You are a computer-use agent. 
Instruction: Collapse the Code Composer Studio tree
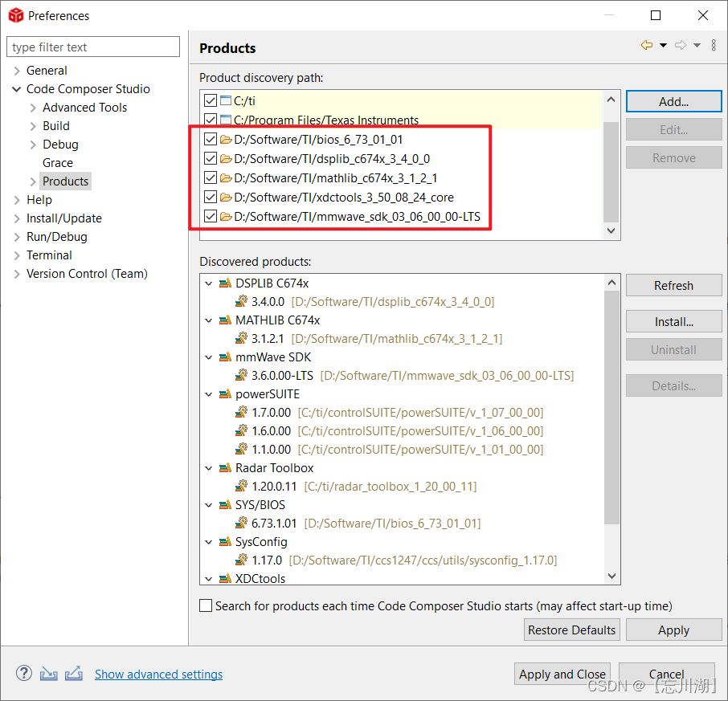(17, 88)
